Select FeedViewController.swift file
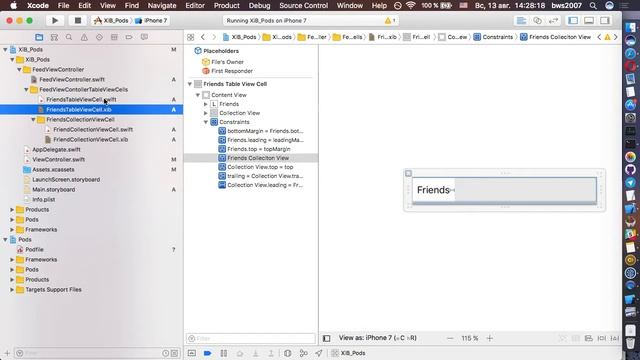640x360 pixels. [x=72, y=80]
